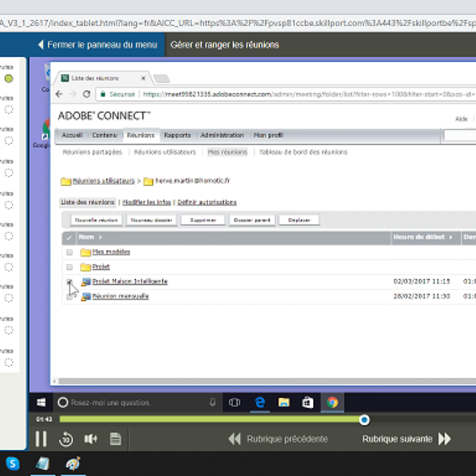Viewport: 476px width, 476px height.
Task: Check the Réunion mensuelle row checkbox
Action: coord(70,296)
